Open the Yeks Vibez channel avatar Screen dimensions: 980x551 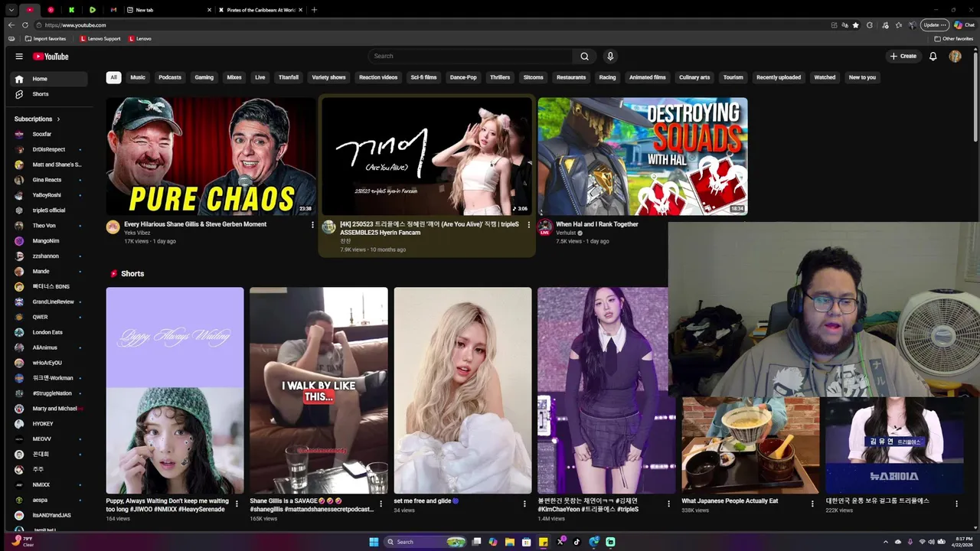[x=113, y=227]
